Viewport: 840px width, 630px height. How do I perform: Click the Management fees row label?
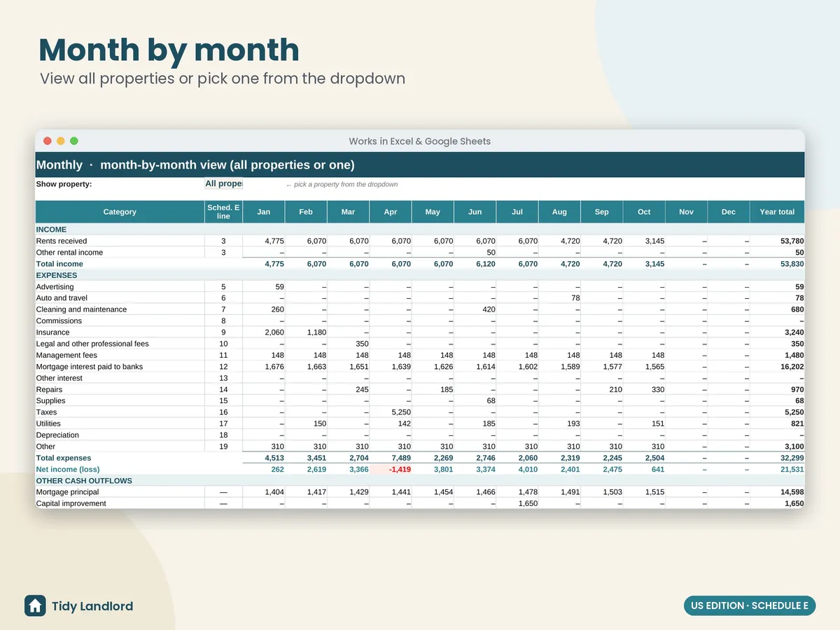66,355
